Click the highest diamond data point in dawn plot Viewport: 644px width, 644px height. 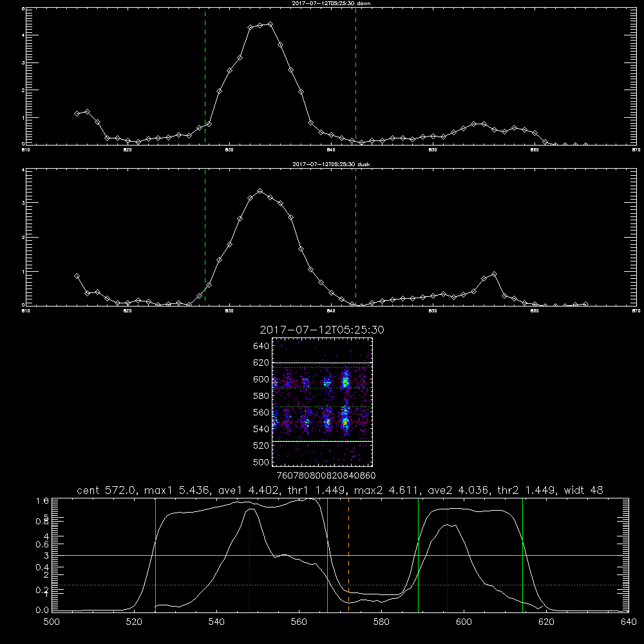[270, 24]
